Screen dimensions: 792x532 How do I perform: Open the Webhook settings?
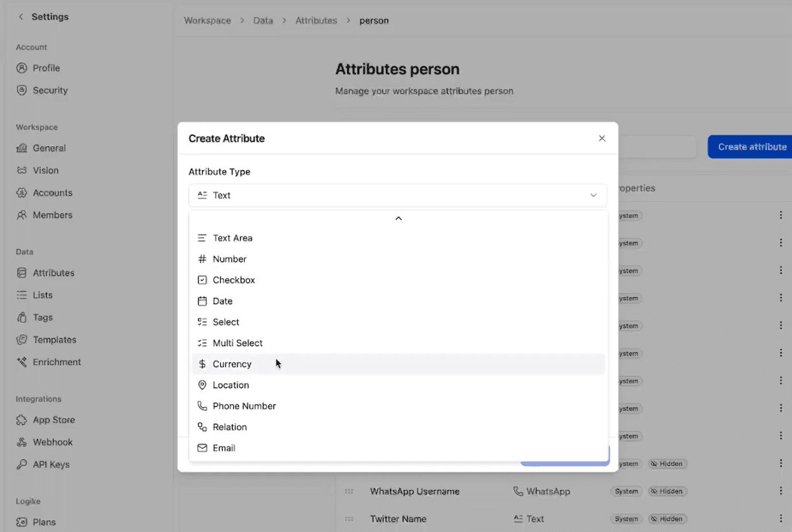(52, 441)
